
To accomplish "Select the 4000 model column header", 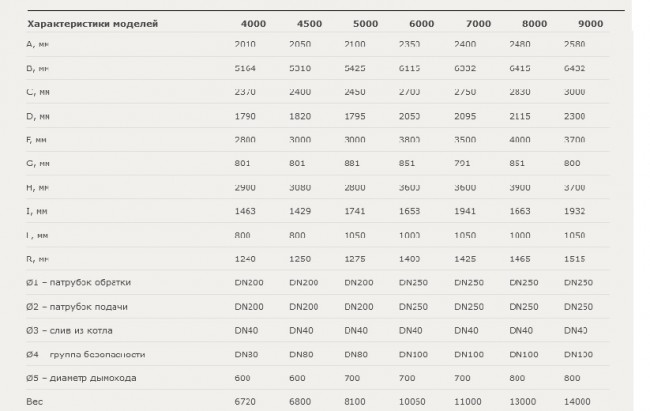I will (253, 24).
